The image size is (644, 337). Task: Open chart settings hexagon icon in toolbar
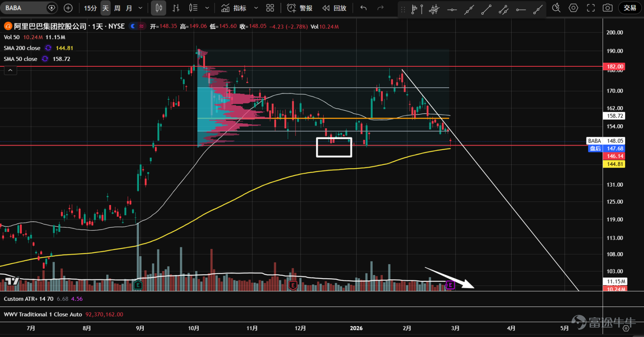pyautogui.click(x=574, y=8)
